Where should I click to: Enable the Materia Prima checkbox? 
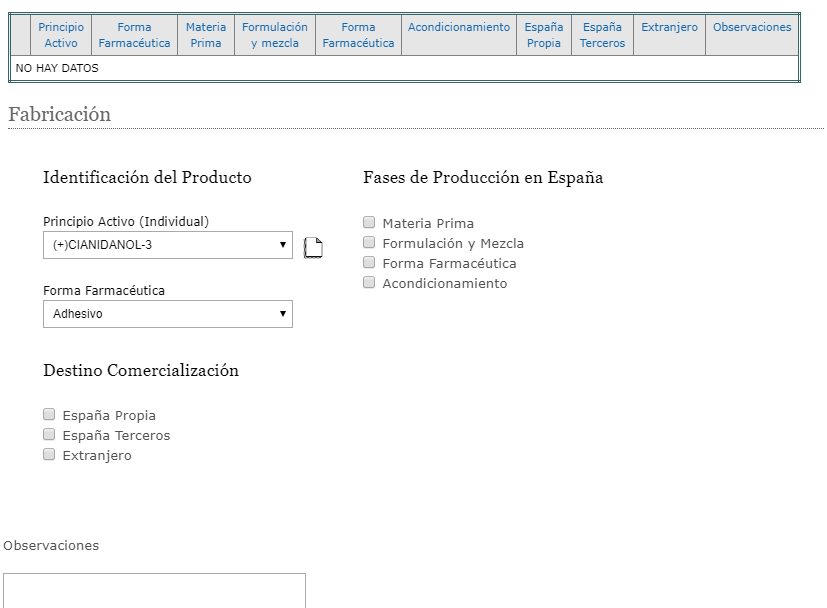(x=369, y=223)
